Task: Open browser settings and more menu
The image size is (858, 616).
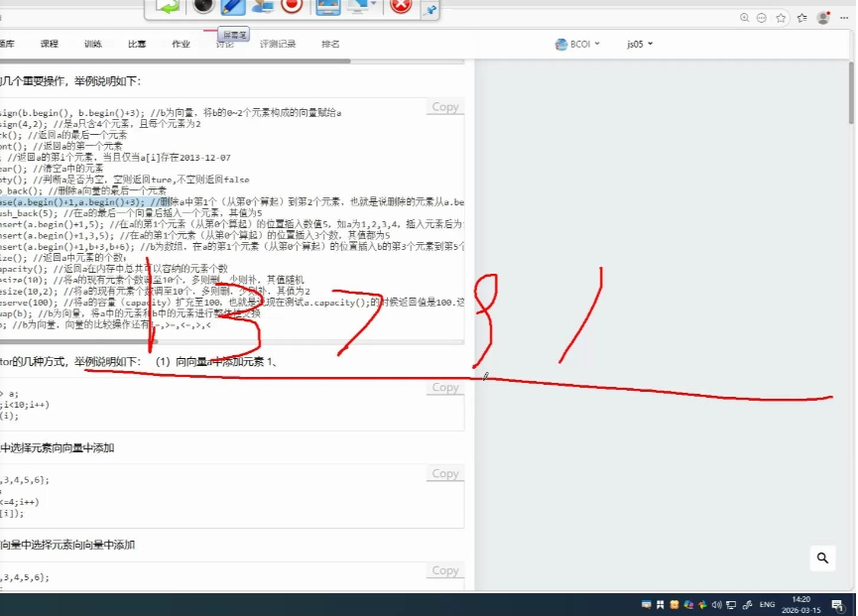Action: pyautogui.click(x=845, y=18)
